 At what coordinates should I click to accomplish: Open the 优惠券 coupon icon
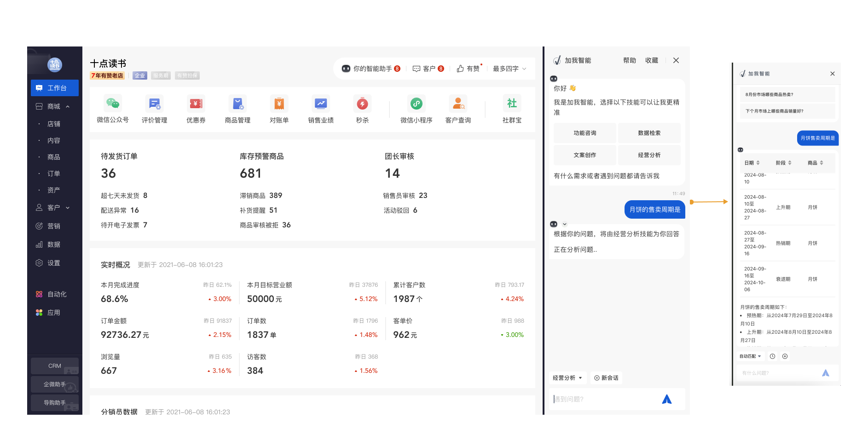tap(196, 104)
